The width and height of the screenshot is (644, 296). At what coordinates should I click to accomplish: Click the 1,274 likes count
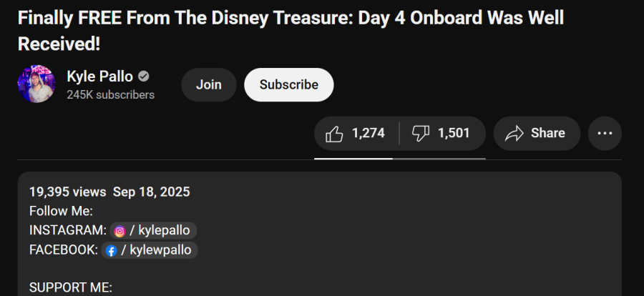point(368,133)
